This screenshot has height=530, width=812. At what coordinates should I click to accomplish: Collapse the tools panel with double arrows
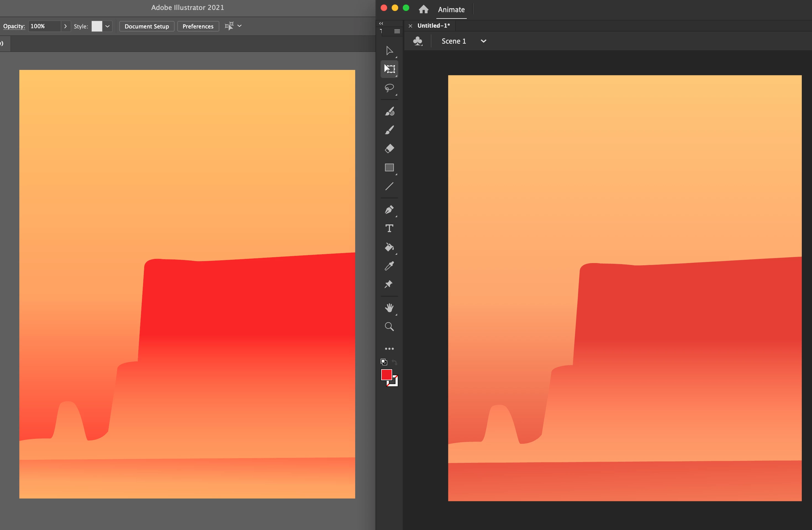click(x=381, y=23)
